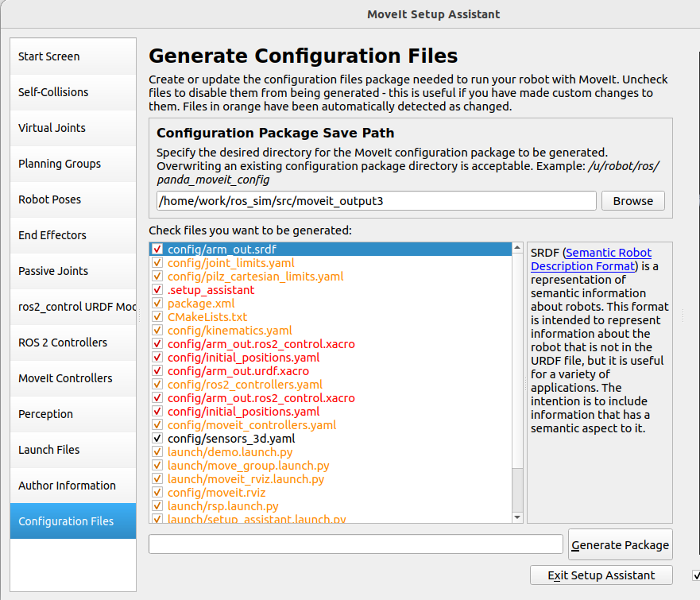Open the Perception step
The width and height of the screenshot is (700, 600).
[73, 413]
